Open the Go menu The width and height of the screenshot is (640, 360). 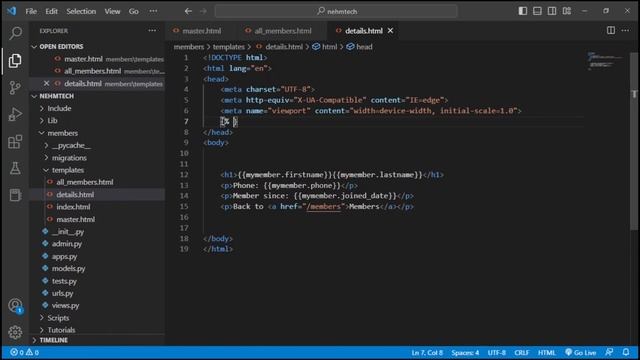coord(134,11)
